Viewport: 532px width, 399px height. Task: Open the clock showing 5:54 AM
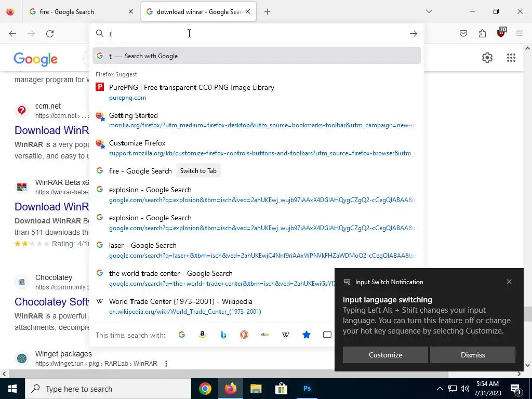487,389
